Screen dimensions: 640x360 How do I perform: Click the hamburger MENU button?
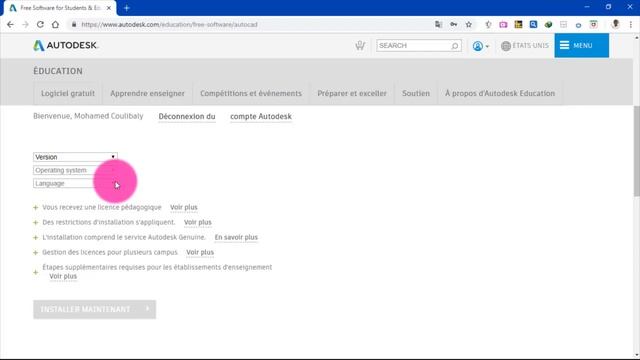point(581,45)
